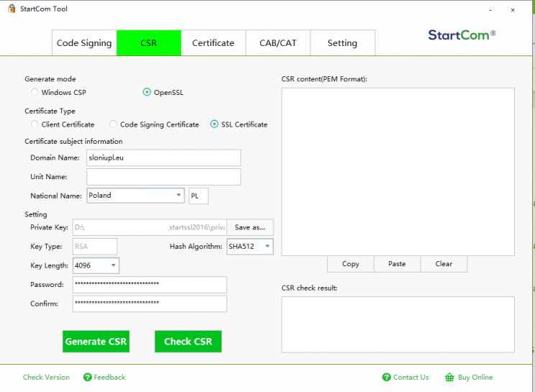Click the Unit Name input field

pyautogui.click(x=163, y=177)
